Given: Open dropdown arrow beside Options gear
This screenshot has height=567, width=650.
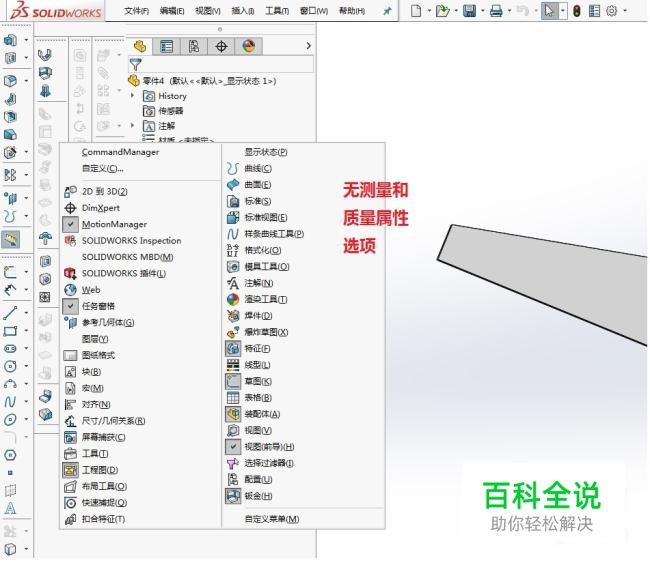Looking at the screenshot, I should coord(625,11).
